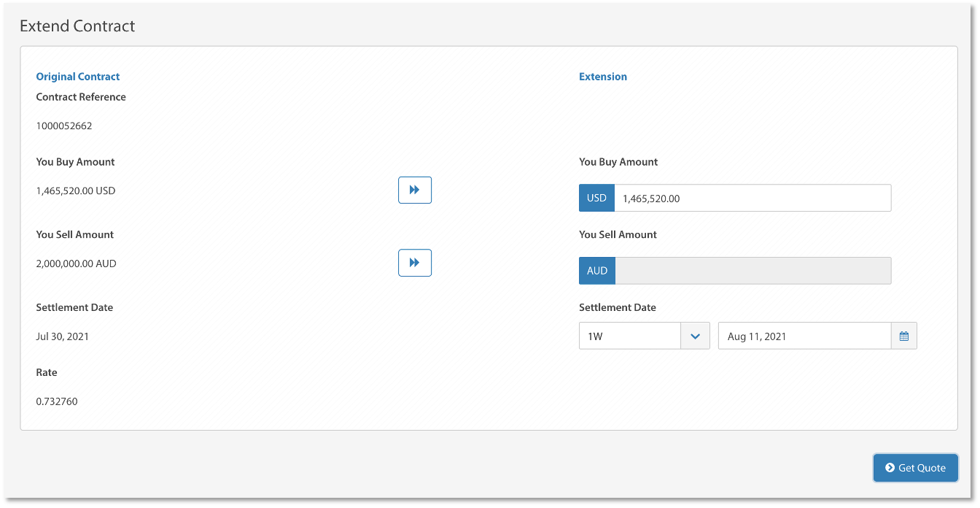Click the Get Quote button label
The width and height of the screenshot is (980, 508).
point(922,468)
